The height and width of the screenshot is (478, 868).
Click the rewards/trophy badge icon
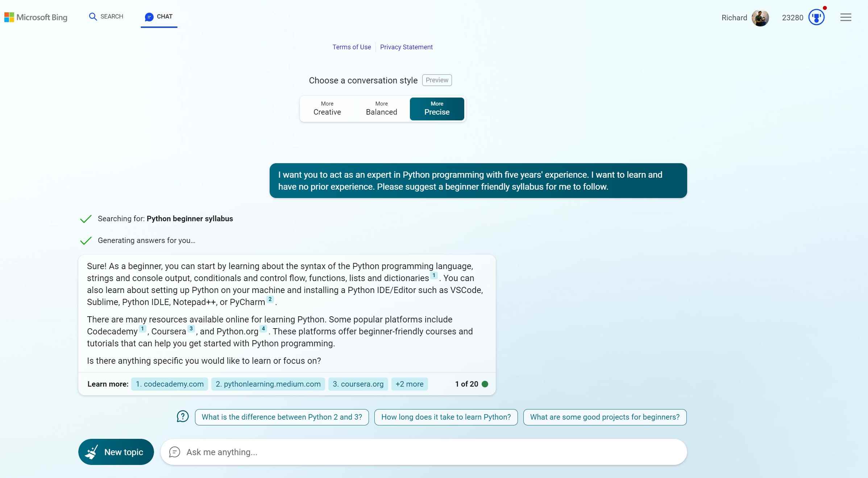817,18
